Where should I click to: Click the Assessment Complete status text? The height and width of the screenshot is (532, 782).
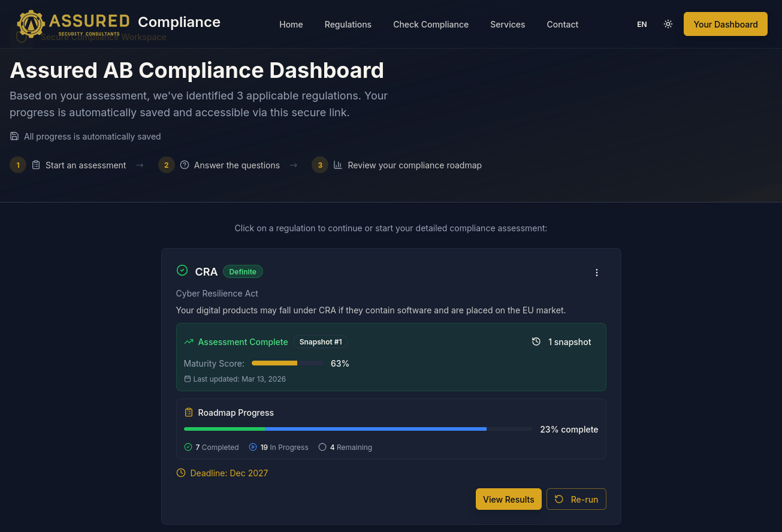(x=243, y=341)
